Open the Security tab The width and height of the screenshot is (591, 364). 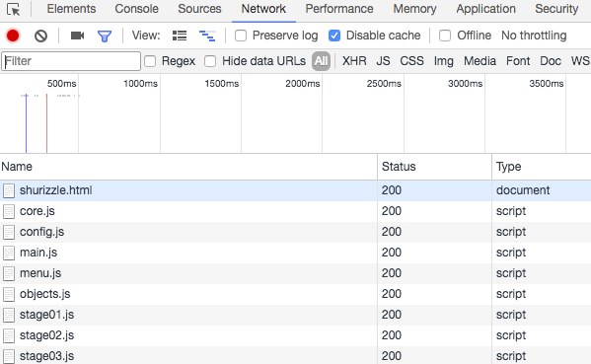point(556,9)
